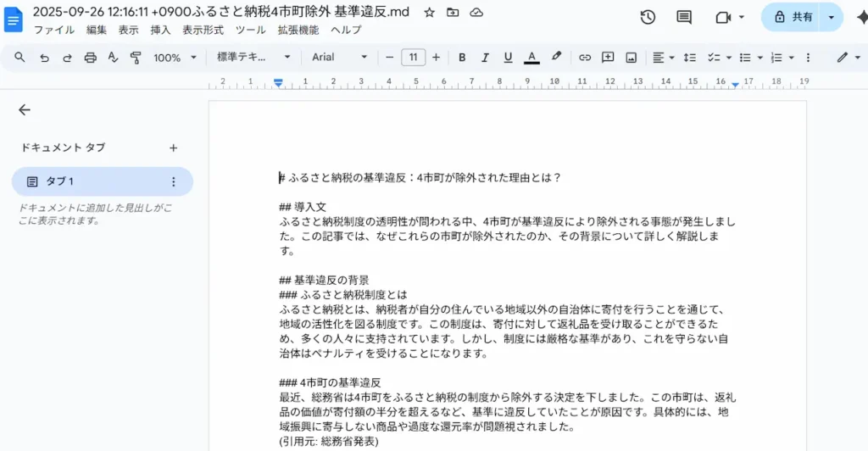Open the version history clock icon
This screenshot has width=868, height=451.
648,17
